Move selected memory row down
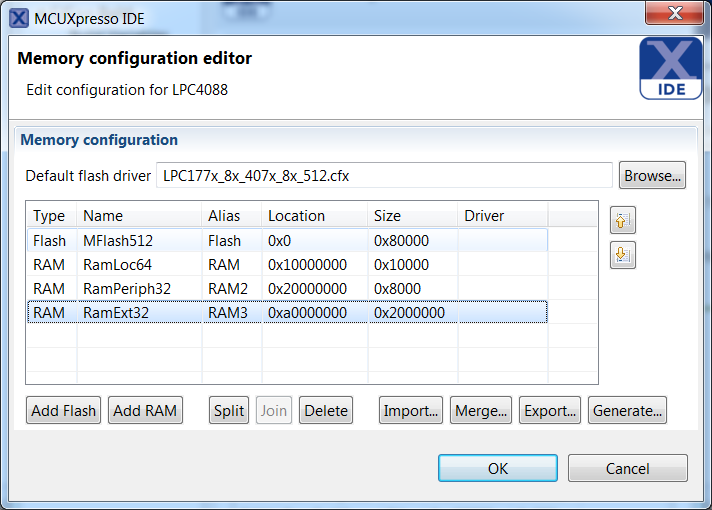The width and height of the screenshot is (712, 510). point(623,255)
